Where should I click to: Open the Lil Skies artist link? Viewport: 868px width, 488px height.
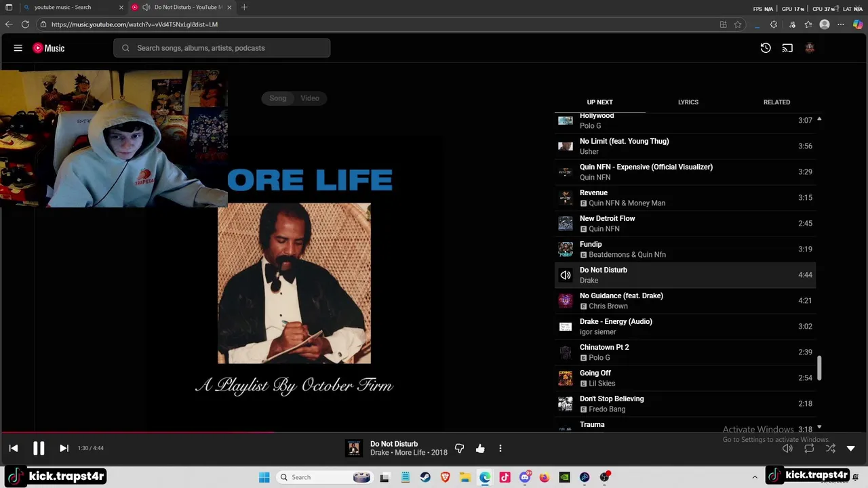coord(602,384)
